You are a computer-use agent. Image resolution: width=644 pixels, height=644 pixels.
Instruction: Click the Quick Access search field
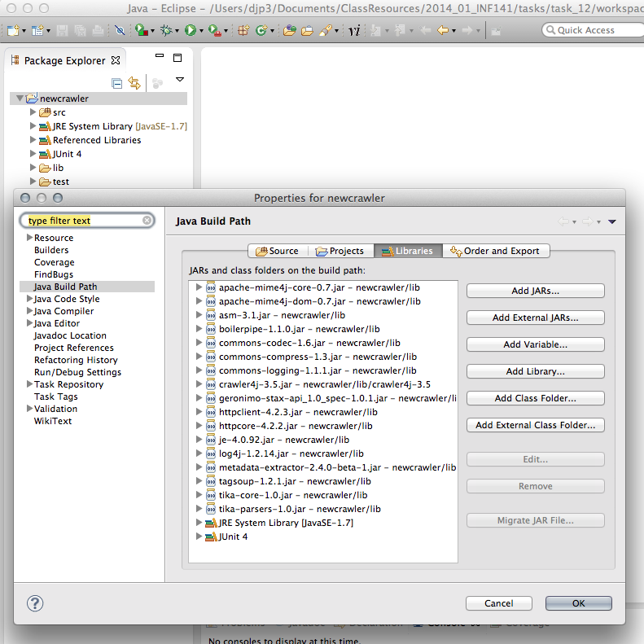coord(593,30)
